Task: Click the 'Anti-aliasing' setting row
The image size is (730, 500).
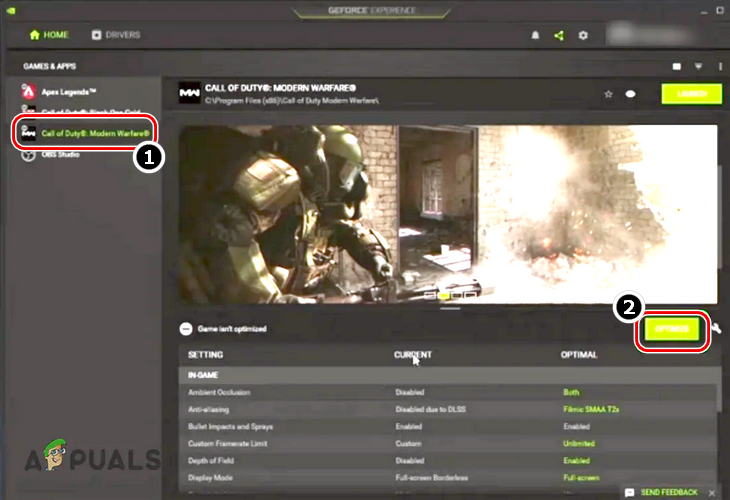Action: coord(447,410)
